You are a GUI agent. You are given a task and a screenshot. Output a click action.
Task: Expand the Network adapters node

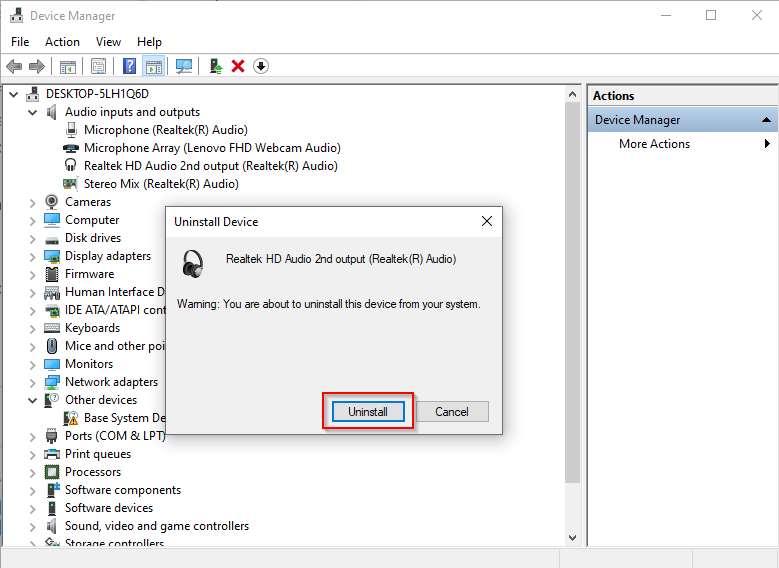[x=33, y=382]
